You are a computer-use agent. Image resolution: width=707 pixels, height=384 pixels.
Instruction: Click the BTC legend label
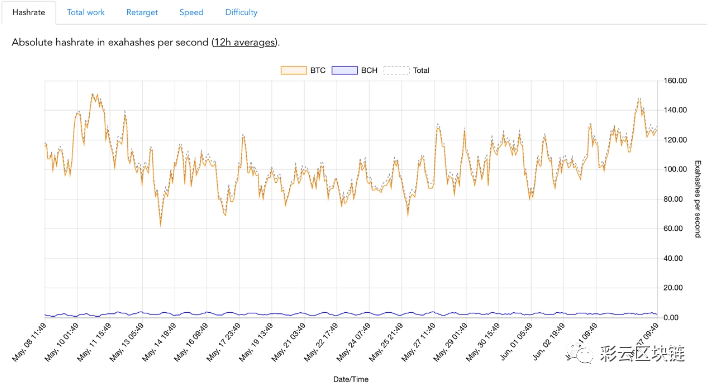coord(318,70)
